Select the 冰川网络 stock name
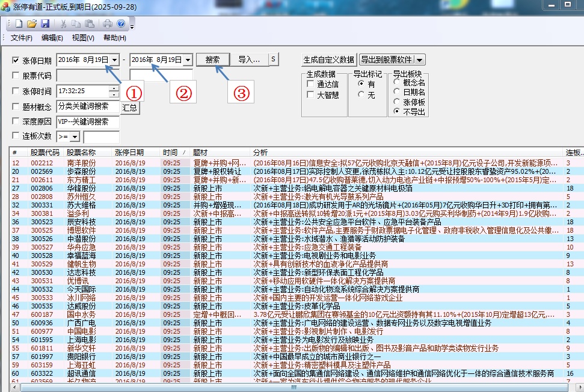Screen dimensions: 584x392 point(81,298)
